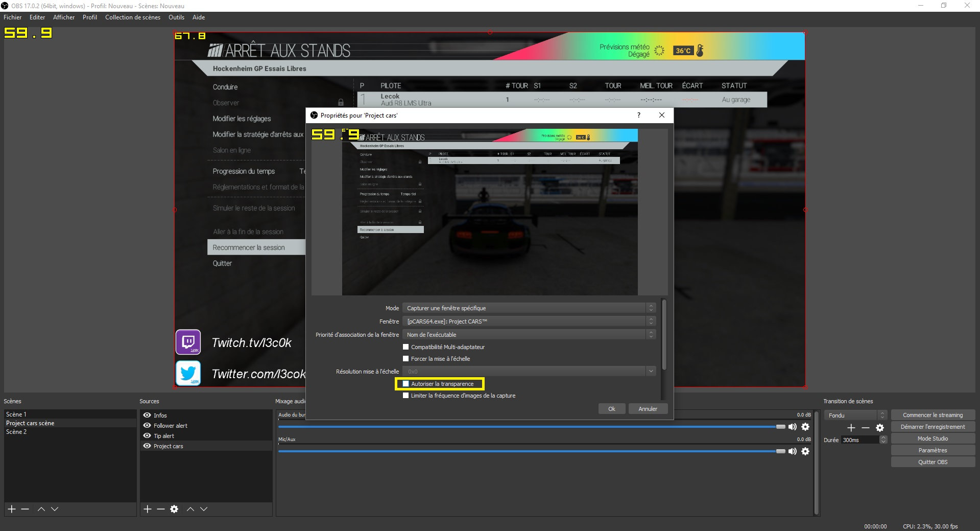
Task: Click the Mic/Aux volume slider handle
Action: click(781, 451)
